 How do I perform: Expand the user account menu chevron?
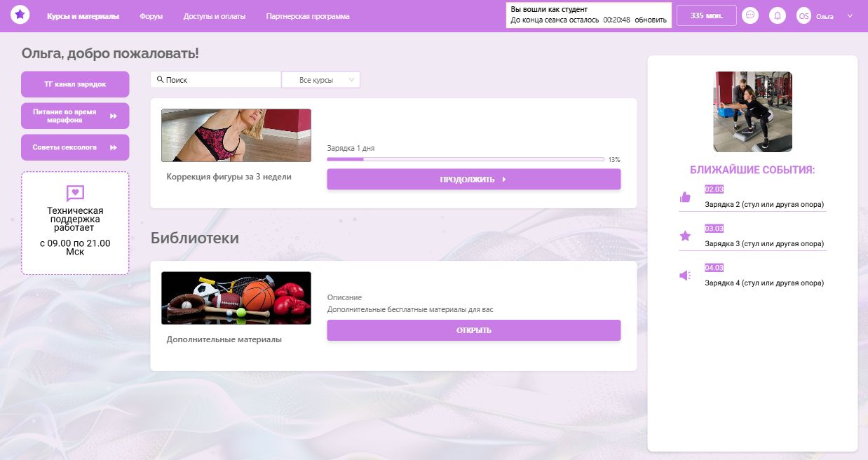tap(850, 15)
